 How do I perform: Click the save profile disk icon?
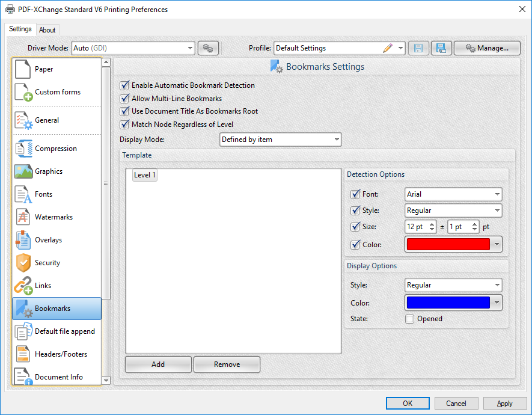(x=418, y=48)
